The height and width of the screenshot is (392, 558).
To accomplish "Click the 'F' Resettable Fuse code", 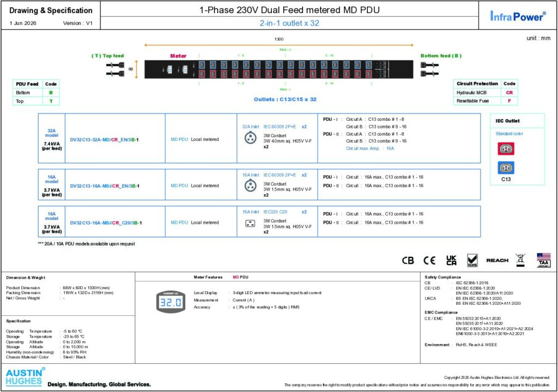I will tap(510, 101).
